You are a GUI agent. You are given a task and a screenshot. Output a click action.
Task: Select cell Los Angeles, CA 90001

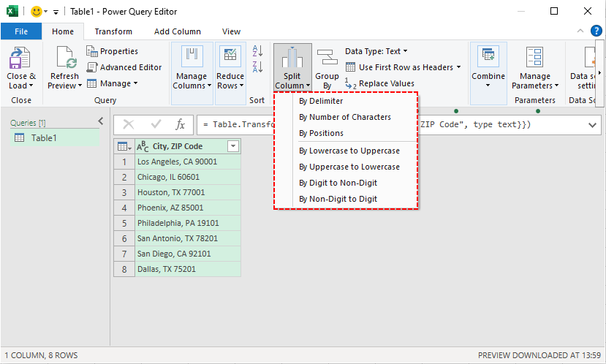[188, 162]
